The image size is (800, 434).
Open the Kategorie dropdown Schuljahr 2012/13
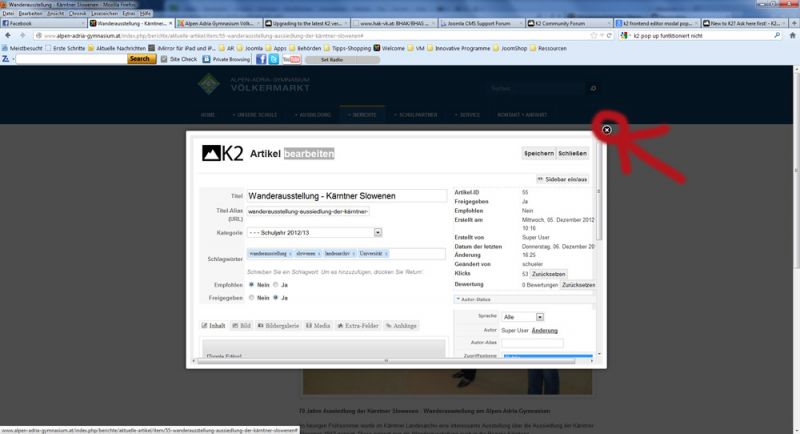[x=314, y=233]
